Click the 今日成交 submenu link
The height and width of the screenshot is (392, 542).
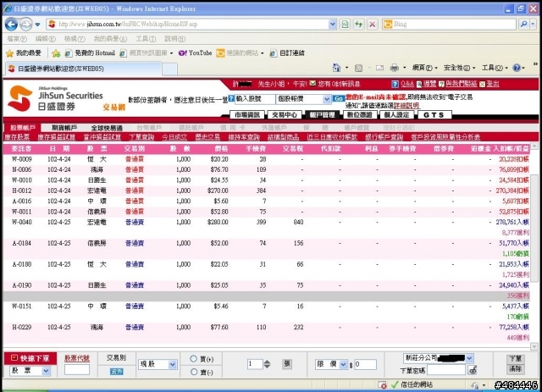174,137
